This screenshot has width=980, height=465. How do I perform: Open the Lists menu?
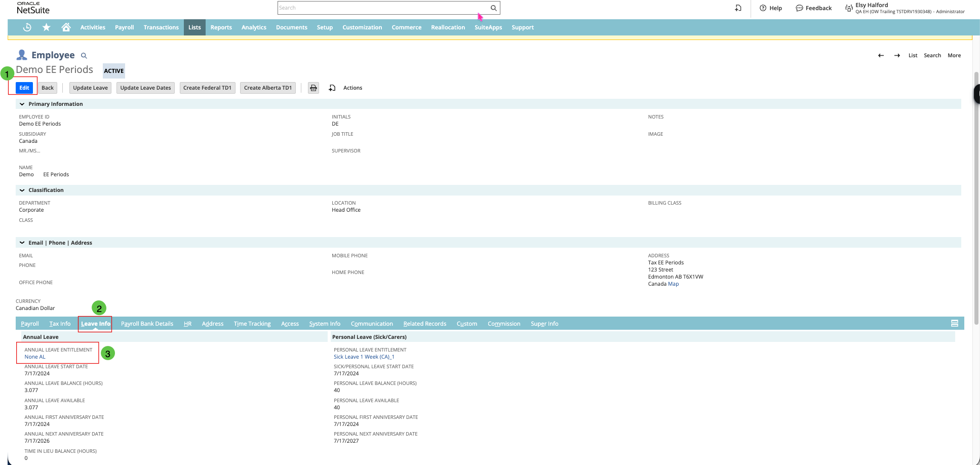tap(194, 27)
